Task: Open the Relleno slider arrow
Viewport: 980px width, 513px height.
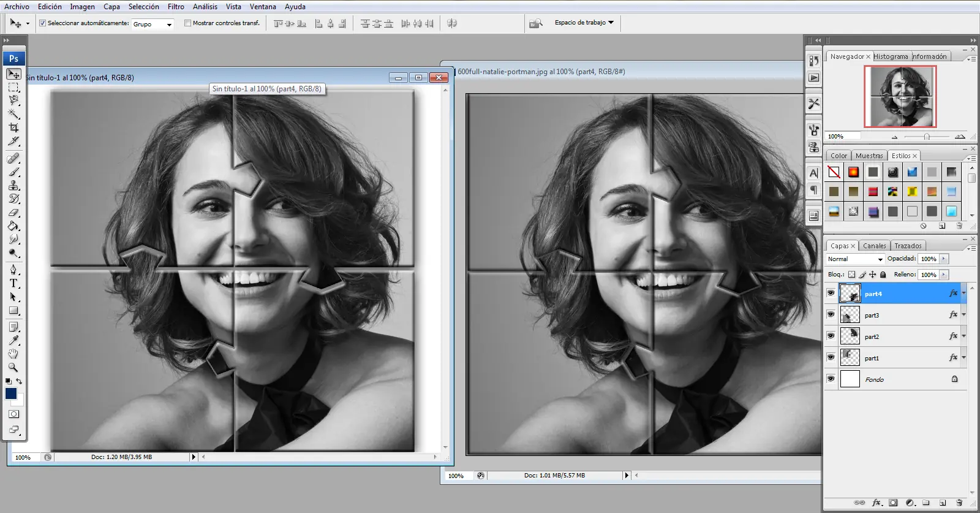Action: (x=944, y=275)
